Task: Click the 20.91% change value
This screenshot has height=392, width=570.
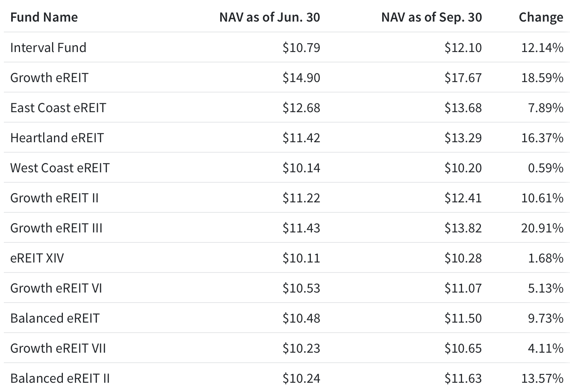Action: [542, 228]
